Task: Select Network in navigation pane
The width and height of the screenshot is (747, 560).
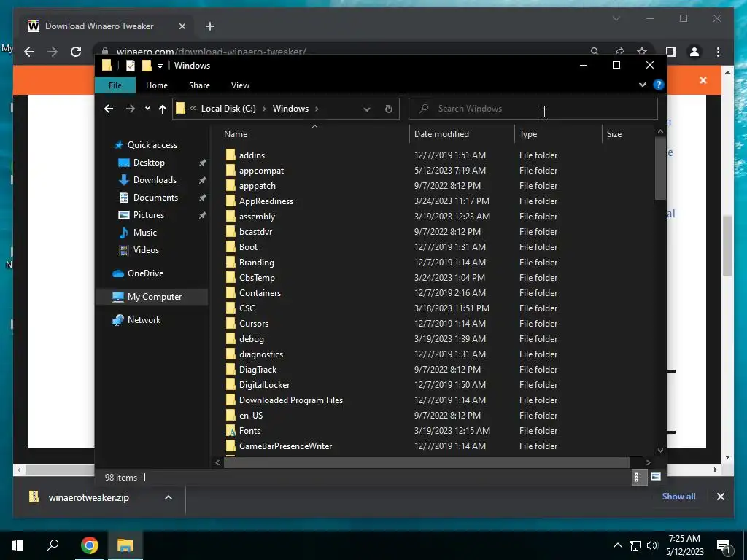Action: pyautogui.click(x=144, y=320)
